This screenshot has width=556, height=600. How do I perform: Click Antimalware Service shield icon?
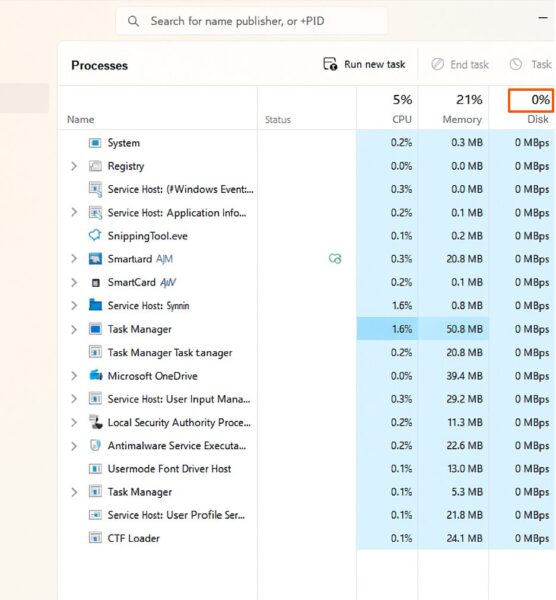click(x=95, y=445)
